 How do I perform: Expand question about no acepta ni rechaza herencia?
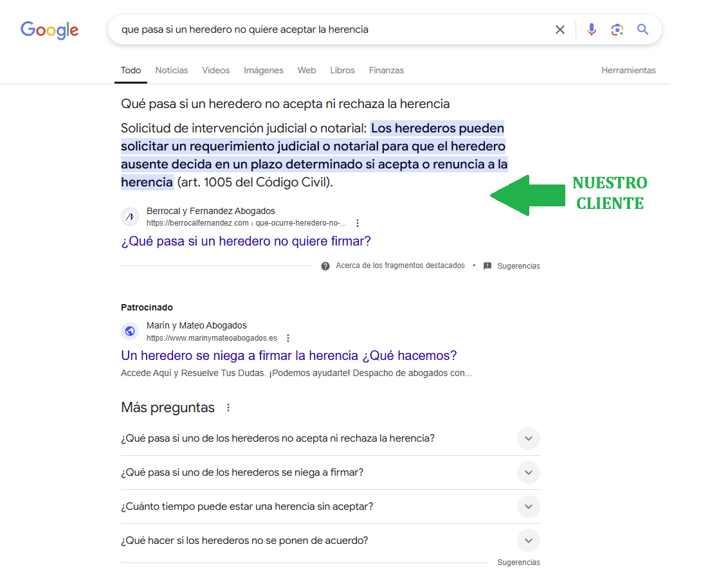tap(330, 438)
